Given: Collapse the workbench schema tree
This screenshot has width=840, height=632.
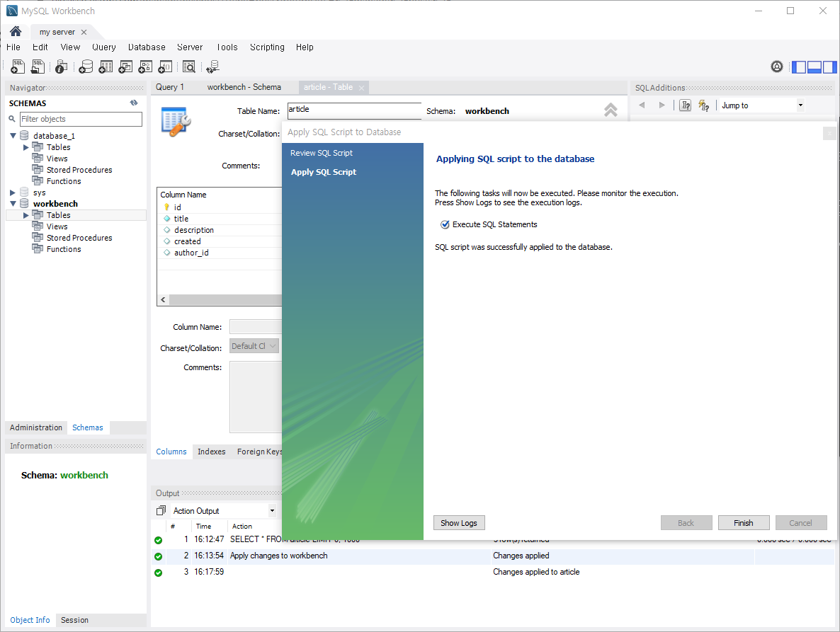Looking at the screenshot, I should coord(13,204).
